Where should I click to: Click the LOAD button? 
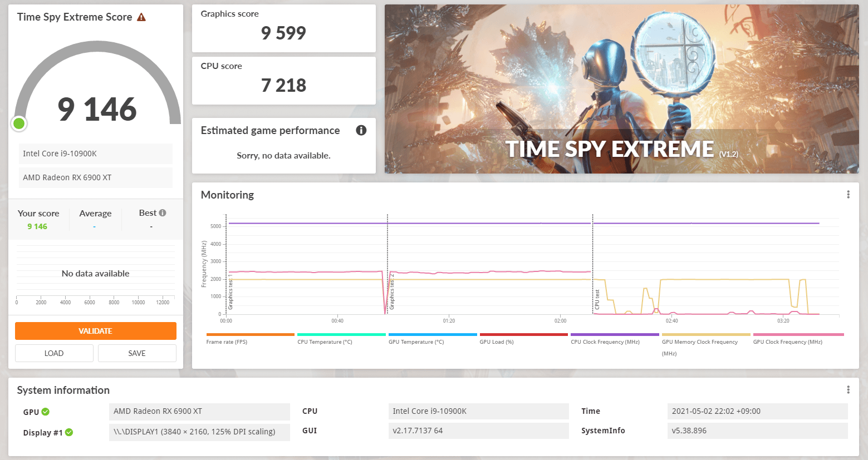pyautogui.click(x=54, y=353)
